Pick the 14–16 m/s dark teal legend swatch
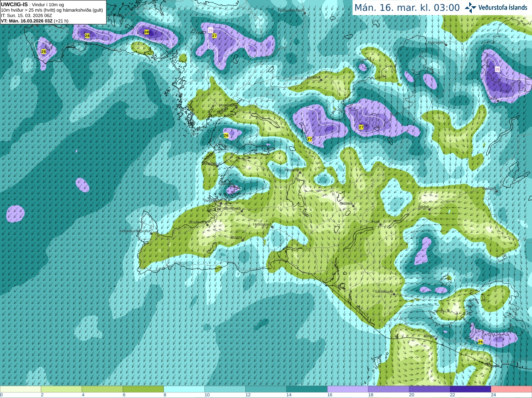532x398 pixels. coord(307,389)
